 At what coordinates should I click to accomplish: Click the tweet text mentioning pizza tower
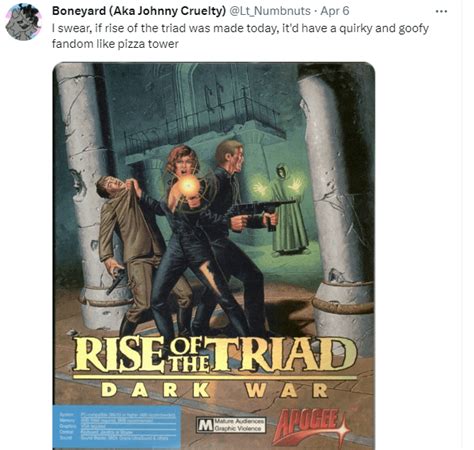240,36
